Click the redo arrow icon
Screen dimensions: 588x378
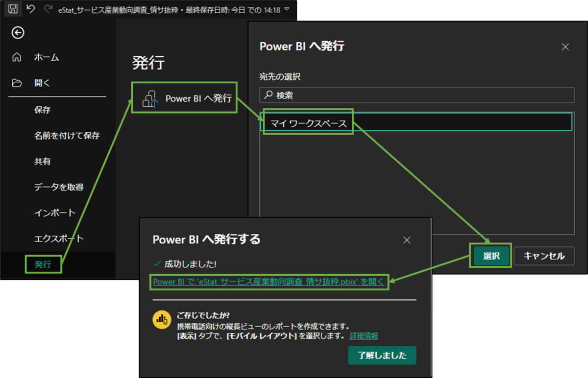48,9
